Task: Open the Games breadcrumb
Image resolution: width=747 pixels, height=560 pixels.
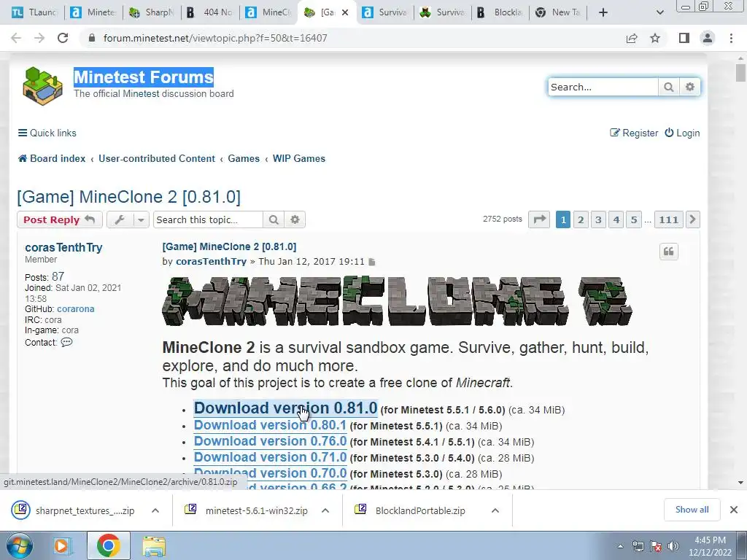Action: [244, 158]
